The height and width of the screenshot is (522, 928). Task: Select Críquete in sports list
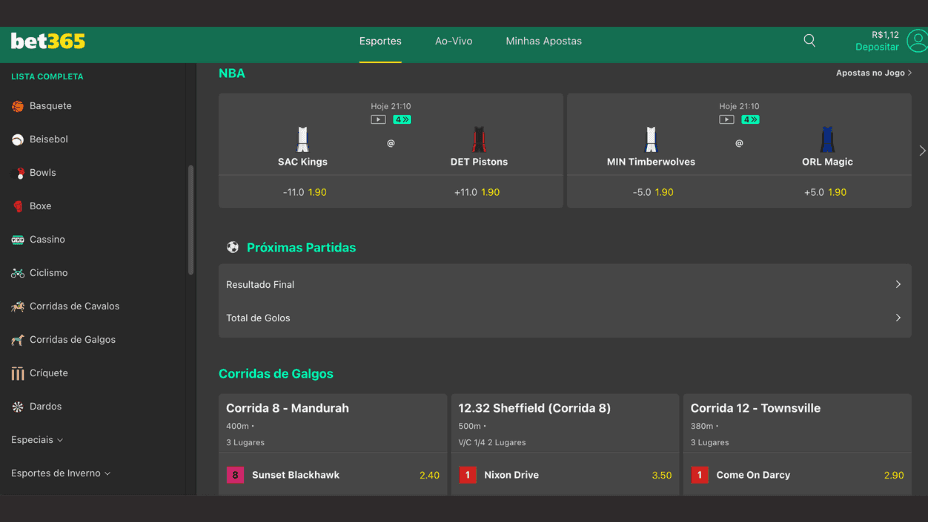49,373
